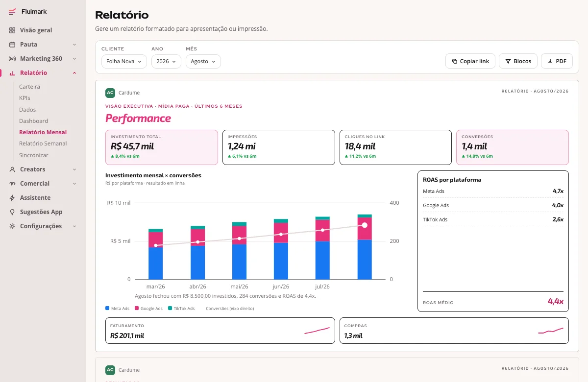Click the Copiar link button
Image resolution: width=588 pixels, height=382 pixels.
click(x=470, y=61)
